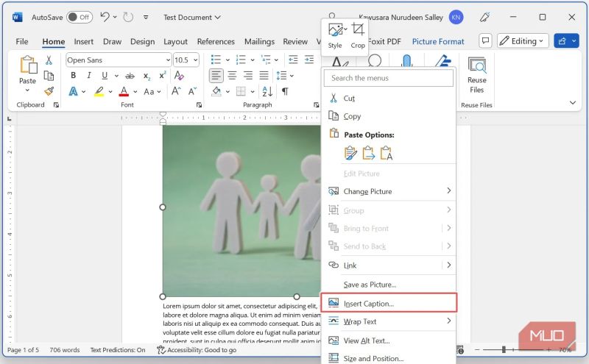Click the Justify alignment icon
This screenshot has width=589, height=364.
pyautogui.click(x=264, y=76)
